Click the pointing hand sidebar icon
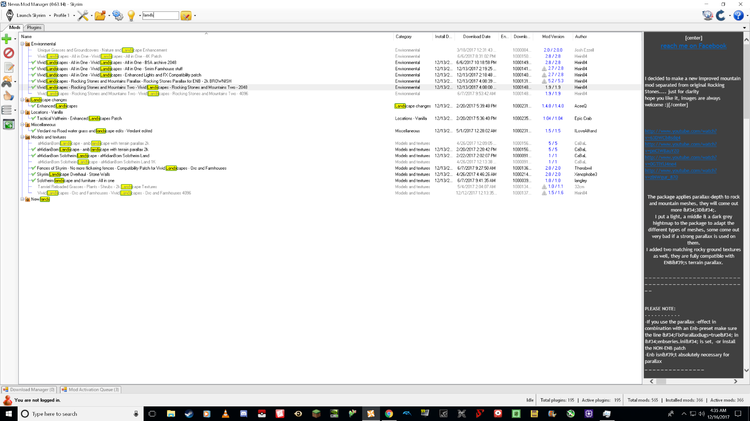 [x=8, y=96]
